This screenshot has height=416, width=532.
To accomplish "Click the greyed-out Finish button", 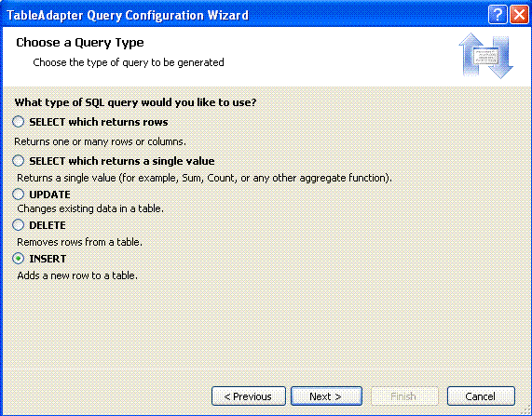I will pos(404,396).
